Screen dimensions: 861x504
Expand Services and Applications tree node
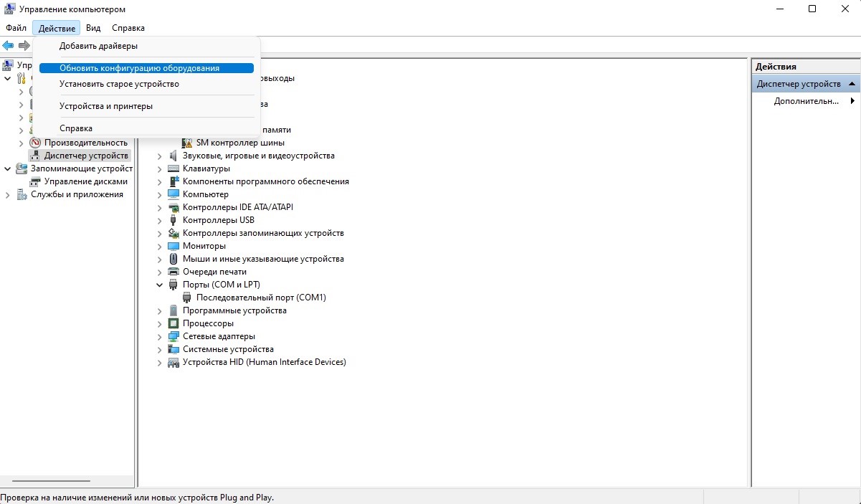tap(8, 194)
